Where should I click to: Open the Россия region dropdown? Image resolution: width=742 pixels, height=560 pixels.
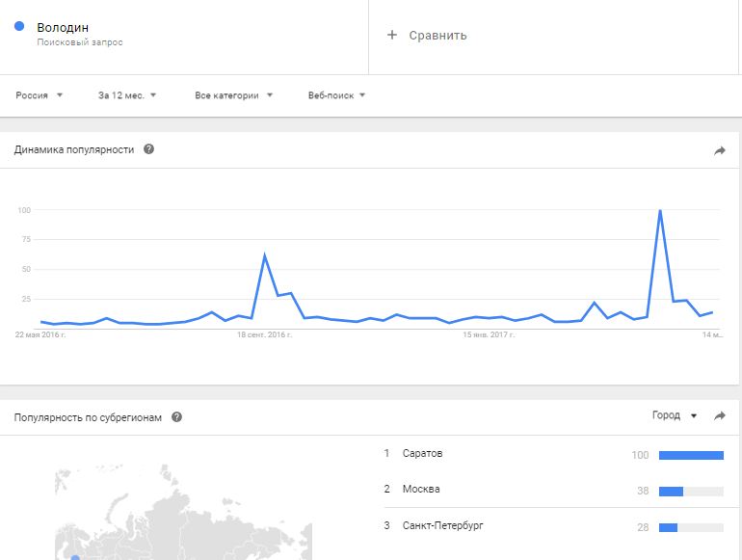(40, 95)
